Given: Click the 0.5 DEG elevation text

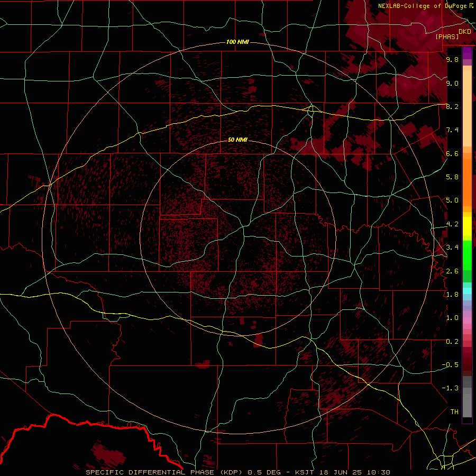Looking at the screenshot, I should (265, 472).
